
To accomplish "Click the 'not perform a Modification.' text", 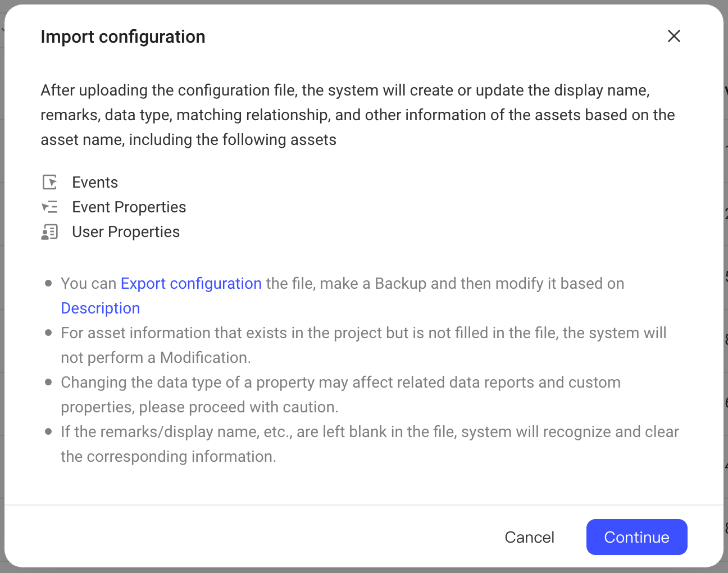I will (x=156, y=357).
